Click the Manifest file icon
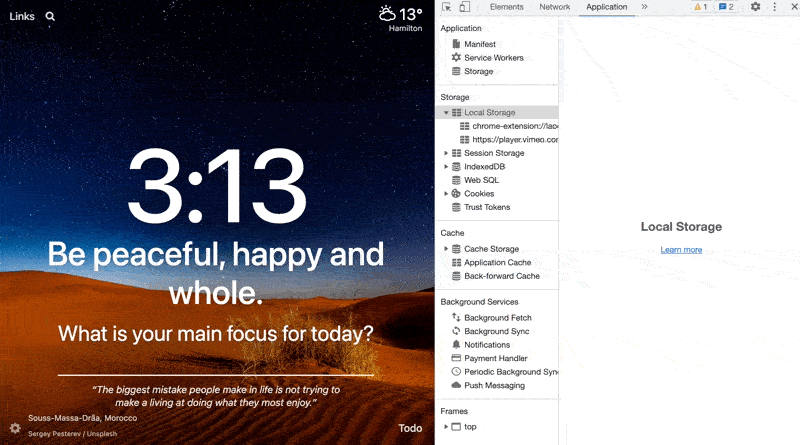Image resolution: width=800 pixels, height=445 pixels. [456, 44]
